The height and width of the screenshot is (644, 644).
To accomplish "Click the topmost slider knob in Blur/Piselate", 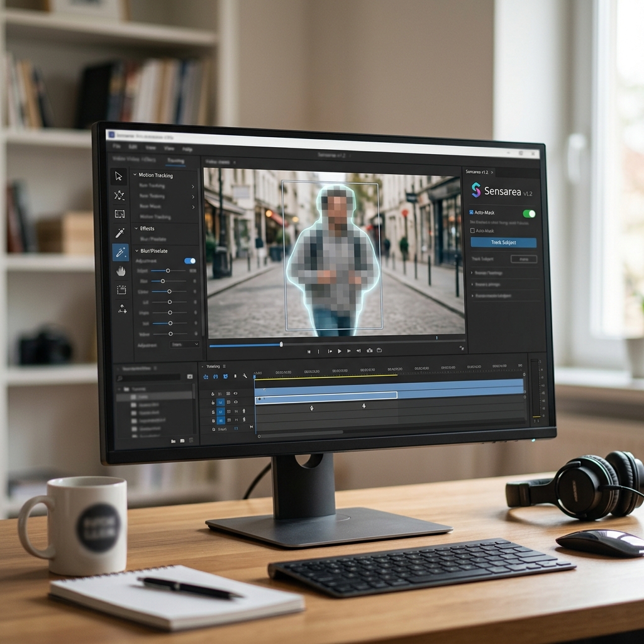I will [167, 270].
